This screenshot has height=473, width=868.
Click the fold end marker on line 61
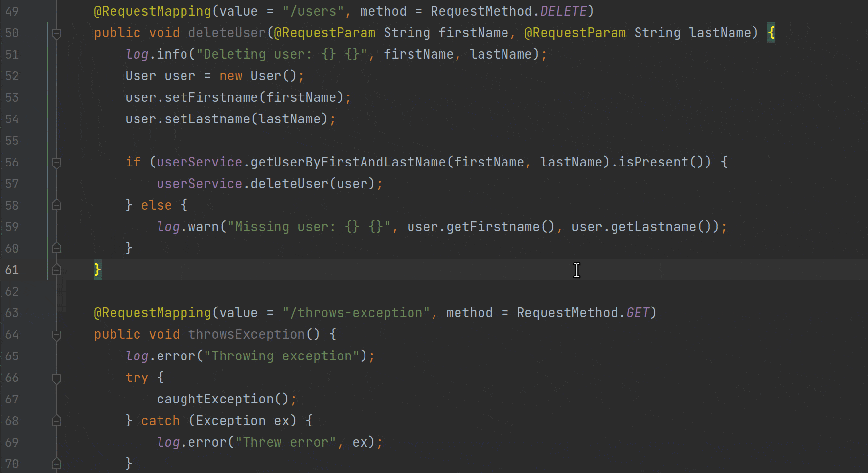tap(57, 270)
